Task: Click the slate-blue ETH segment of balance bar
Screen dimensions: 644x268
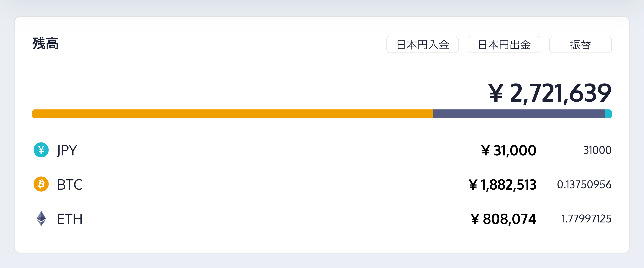Action: [519, 114]
